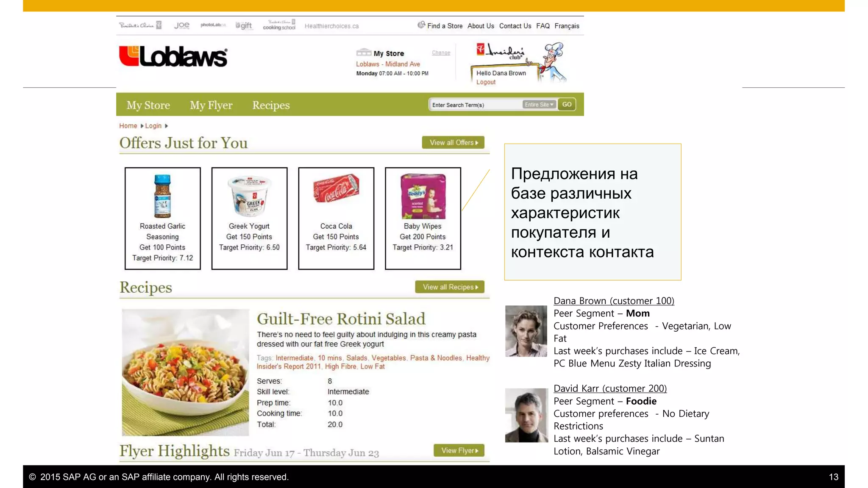
Task: Click the Offers Just for You heading
Action: pos(184,143)
